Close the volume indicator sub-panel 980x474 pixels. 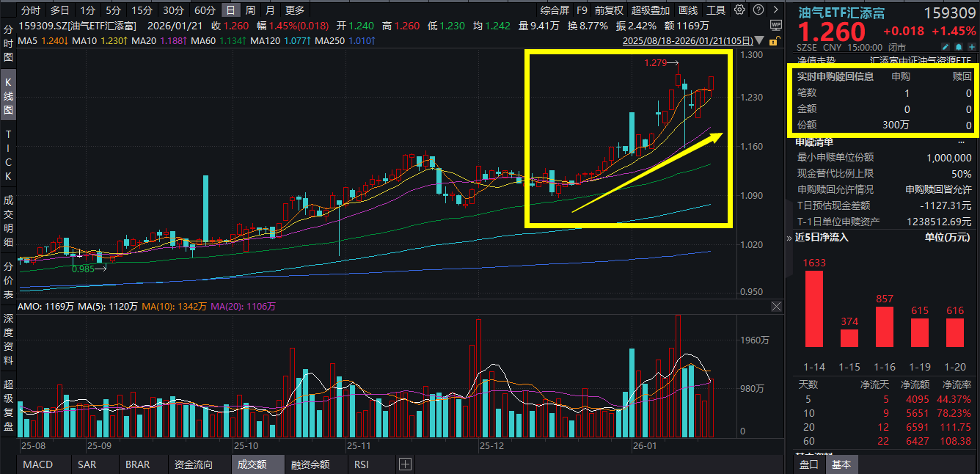pyautogui.click(x=776, y=307)
